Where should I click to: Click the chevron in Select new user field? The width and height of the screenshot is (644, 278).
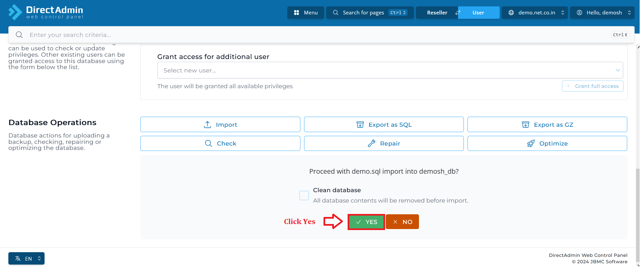pyautogui.click(x=618, y=70)
